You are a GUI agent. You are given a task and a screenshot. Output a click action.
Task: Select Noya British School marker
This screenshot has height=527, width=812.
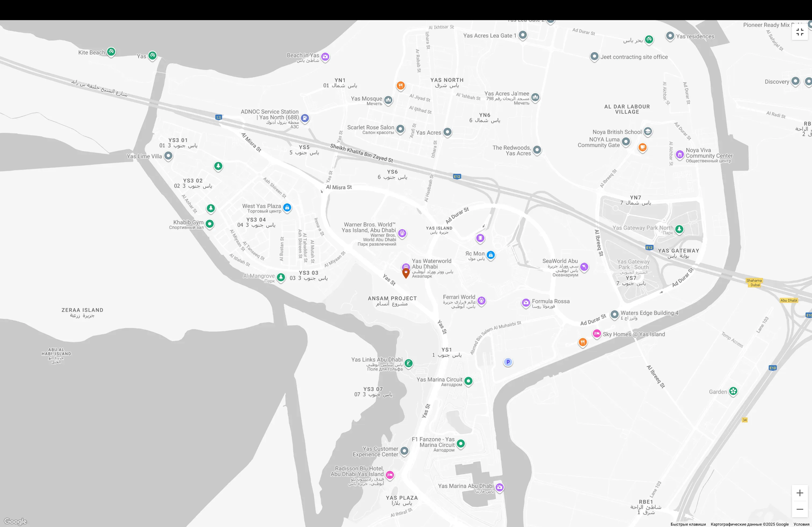point(648,131)
